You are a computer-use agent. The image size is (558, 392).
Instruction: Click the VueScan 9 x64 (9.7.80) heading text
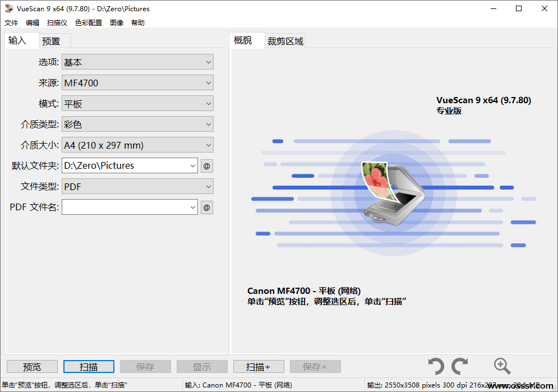pyautogui.click(x=483, y=100)
